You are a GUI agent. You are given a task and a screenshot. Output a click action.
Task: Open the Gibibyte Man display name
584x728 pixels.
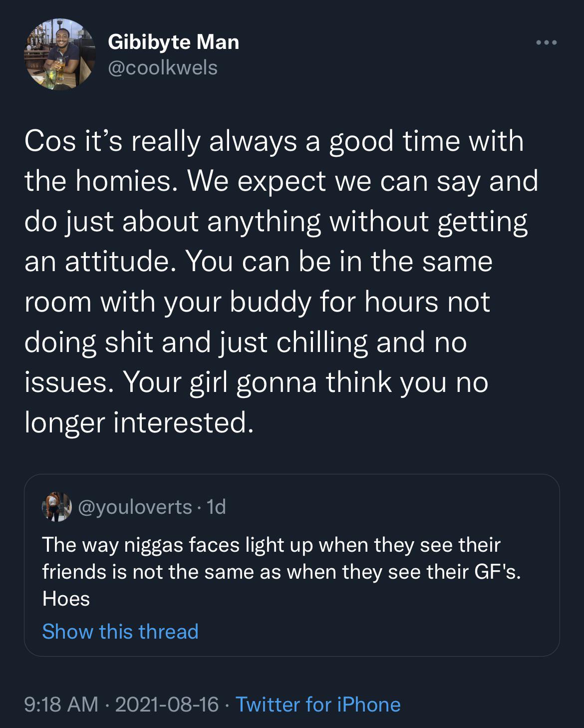point(173,42)
